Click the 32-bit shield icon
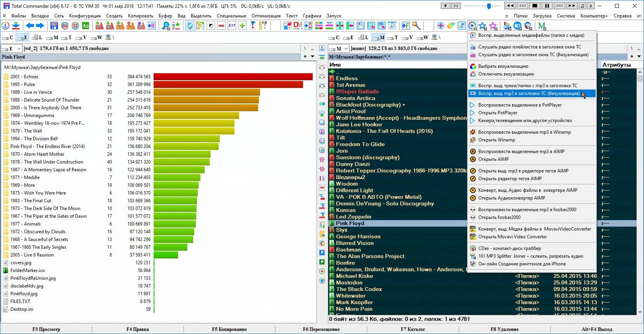Image resolution: width=644 pixels, height=334 pixels. point(75,26)
